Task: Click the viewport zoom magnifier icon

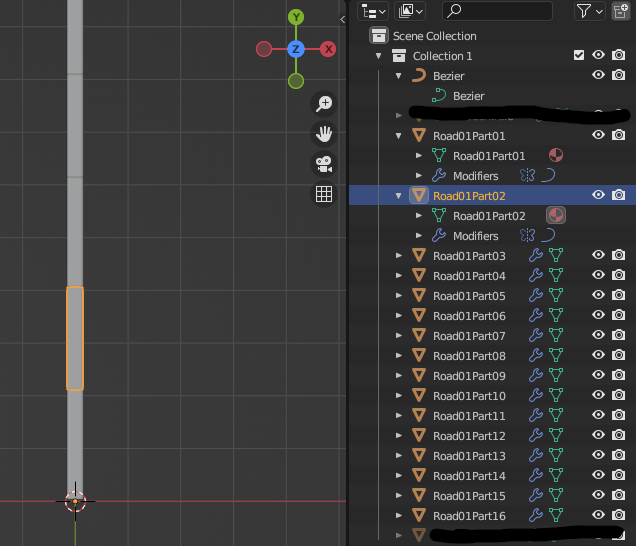Action: coord(324,104)
